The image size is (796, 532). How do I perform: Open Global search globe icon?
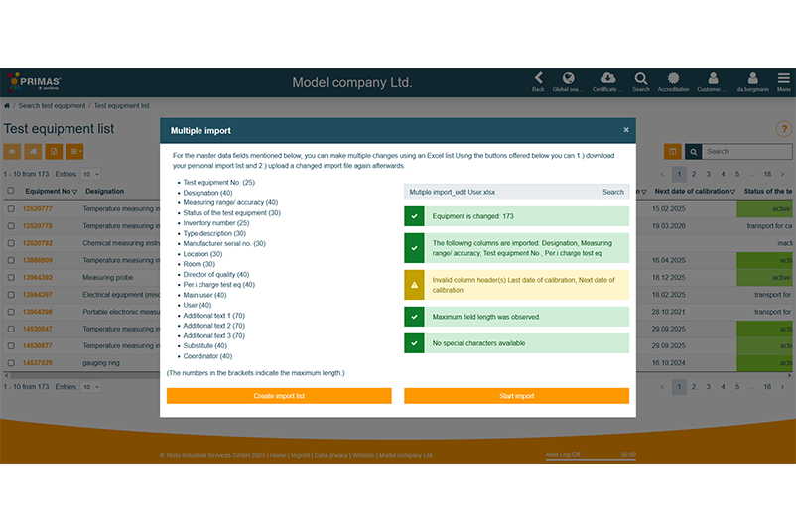(569, 79)
